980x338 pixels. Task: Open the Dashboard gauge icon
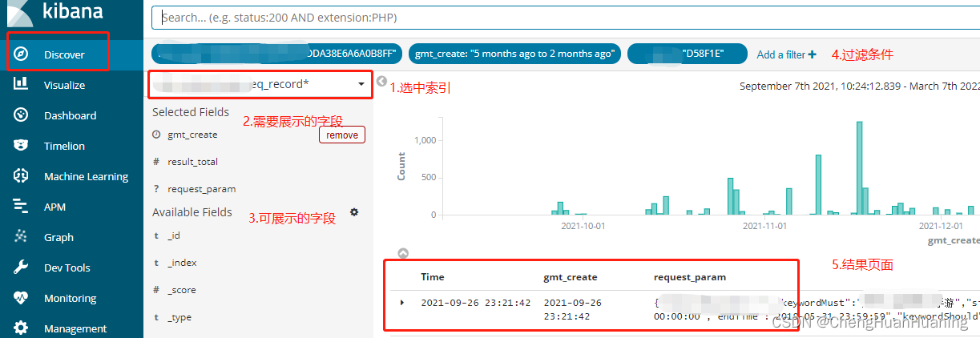pyautogui.click(x=21, y=115)
